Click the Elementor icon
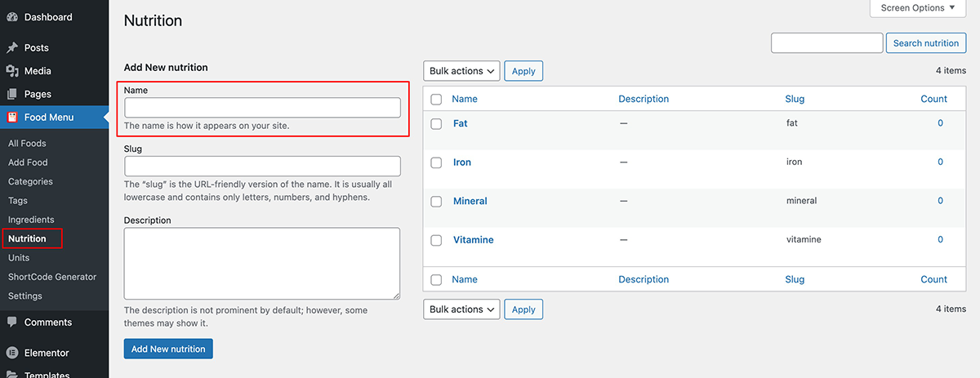 point(12,354)
